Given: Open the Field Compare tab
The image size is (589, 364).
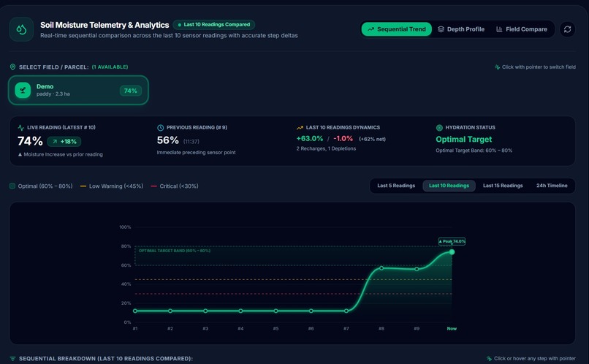Looking at the screenshot, I should (522, 29).
